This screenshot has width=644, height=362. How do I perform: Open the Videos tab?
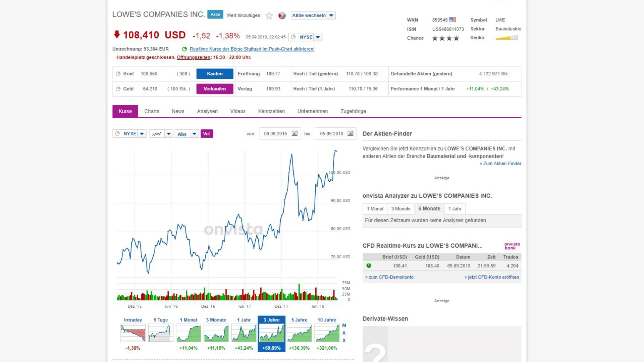point(238,111)
